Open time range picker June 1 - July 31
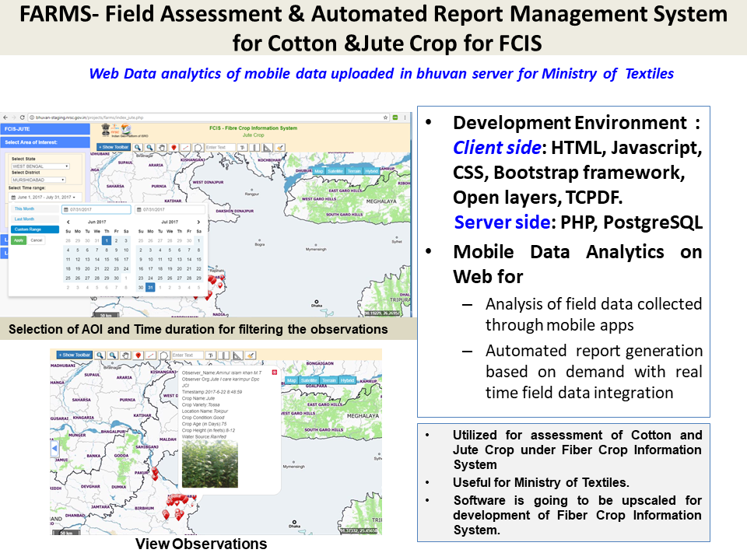Viewport: 747px width, 560px height. tap(46, 197)
